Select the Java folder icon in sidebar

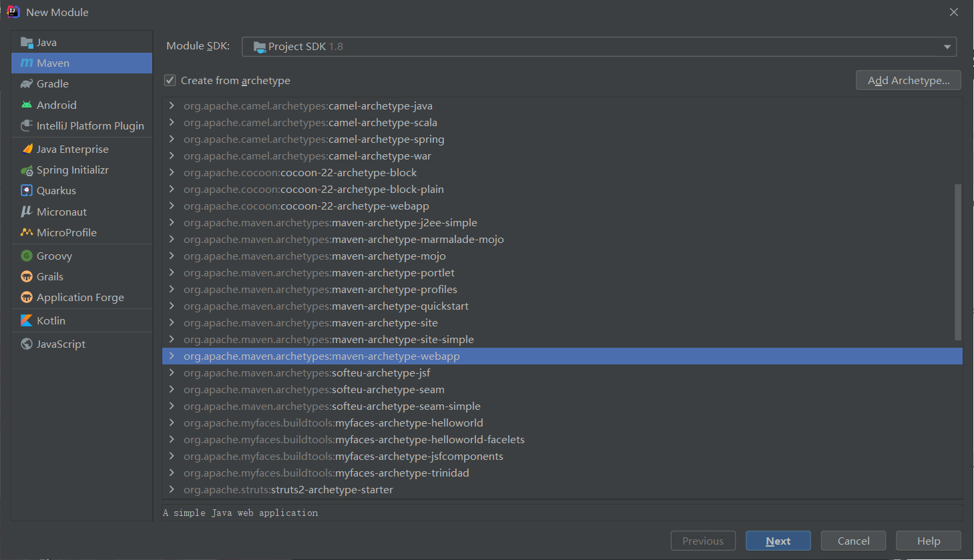(27, 43)
